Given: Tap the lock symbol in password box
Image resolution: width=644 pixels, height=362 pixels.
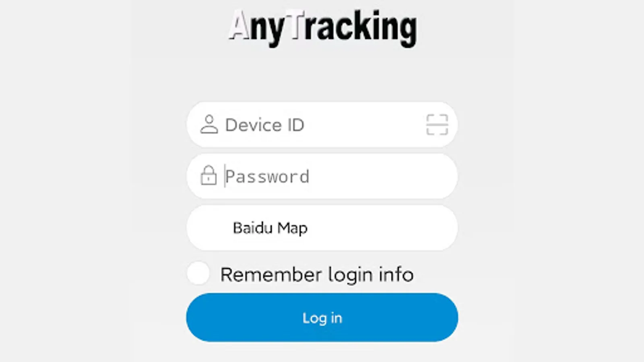Looking at the screenshot, I should click(208, 175).
